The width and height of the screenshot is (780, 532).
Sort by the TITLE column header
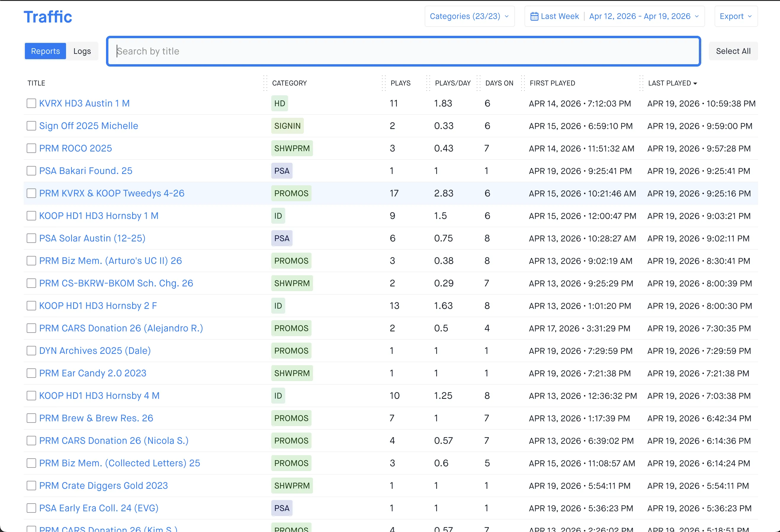coord(36,83)
